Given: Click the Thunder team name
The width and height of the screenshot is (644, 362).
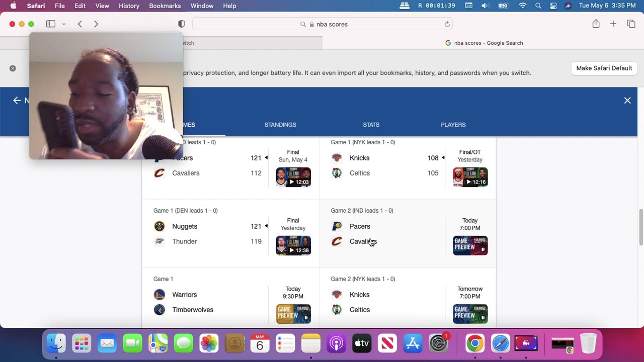Looking at the screenshot, I should (185, 241).
